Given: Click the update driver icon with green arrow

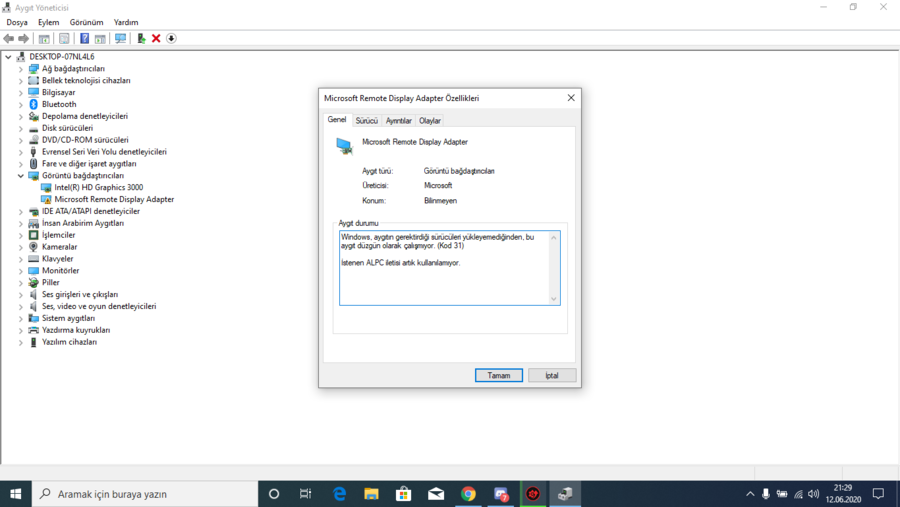Looking at the screenshot, I should [x=141, y=38].
